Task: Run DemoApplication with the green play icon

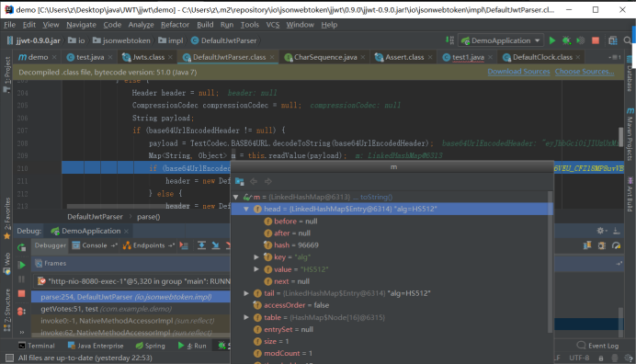Action: [552, 40]
